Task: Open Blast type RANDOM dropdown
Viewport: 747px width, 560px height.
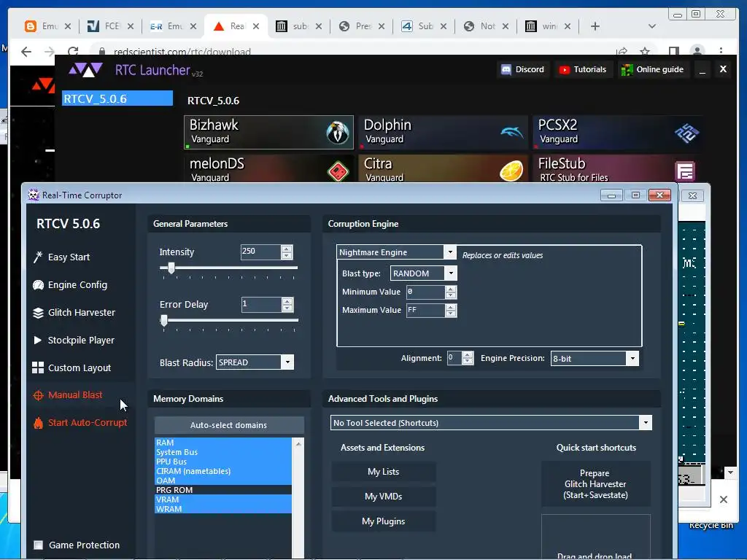Action: point(450,273)
